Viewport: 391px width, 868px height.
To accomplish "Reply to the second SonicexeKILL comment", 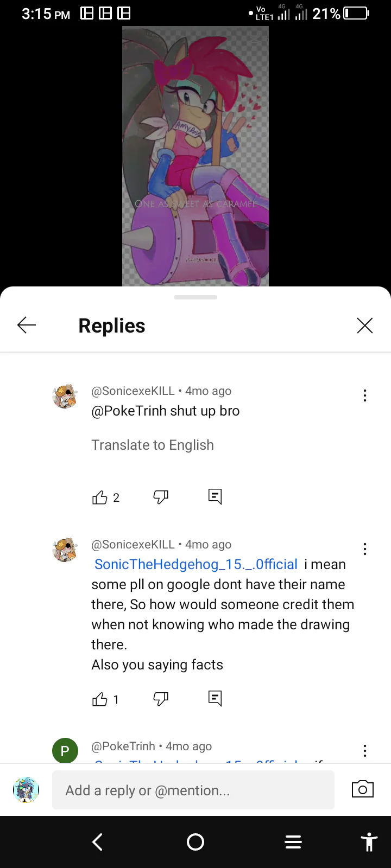I will [215, 698].
